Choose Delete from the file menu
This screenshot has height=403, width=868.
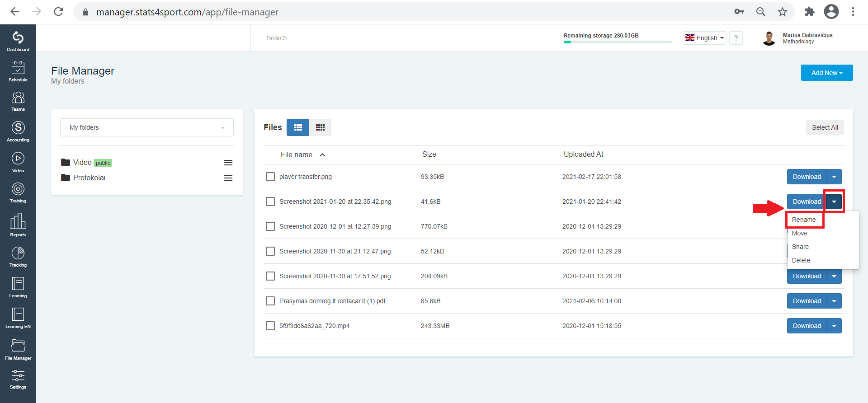[801, 260]
